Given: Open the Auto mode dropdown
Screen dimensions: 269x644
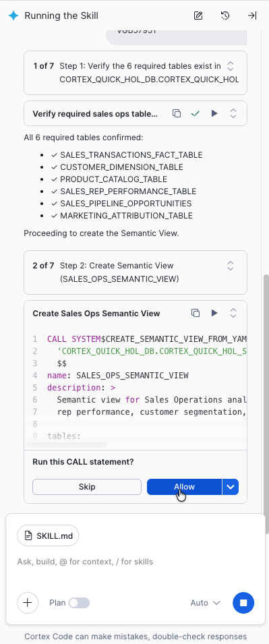Looking at the screenshot, I should click(206, 602).
